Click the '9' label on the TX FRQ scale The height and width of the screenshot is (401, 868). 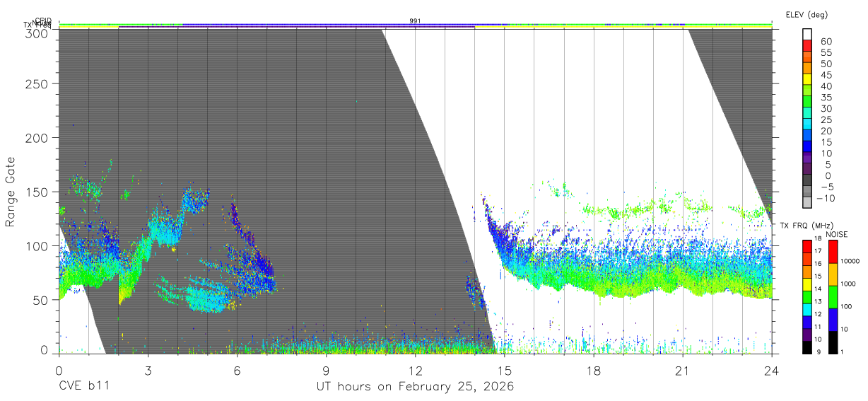pos(819,352)
